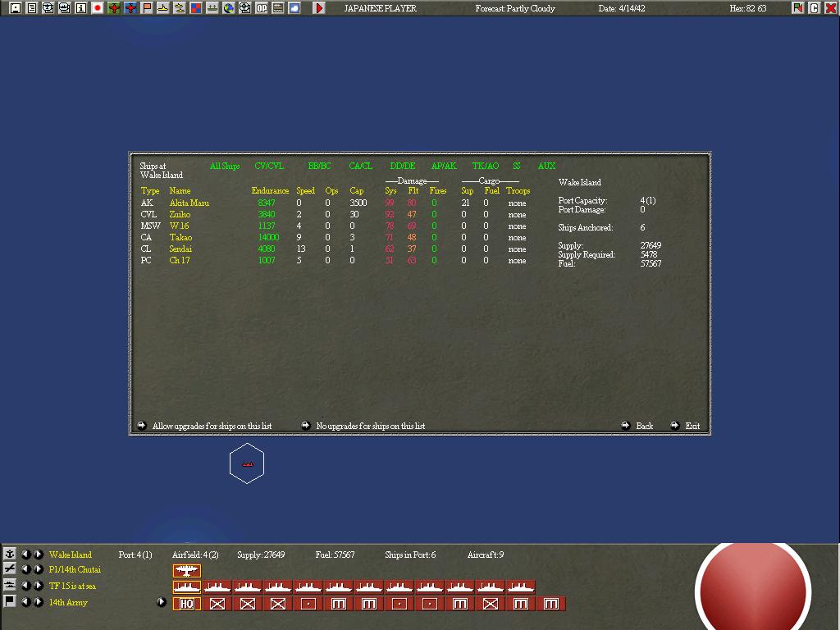Click the ship icon beside TF 15
The image size is (840, 630).
coord(10,585)
